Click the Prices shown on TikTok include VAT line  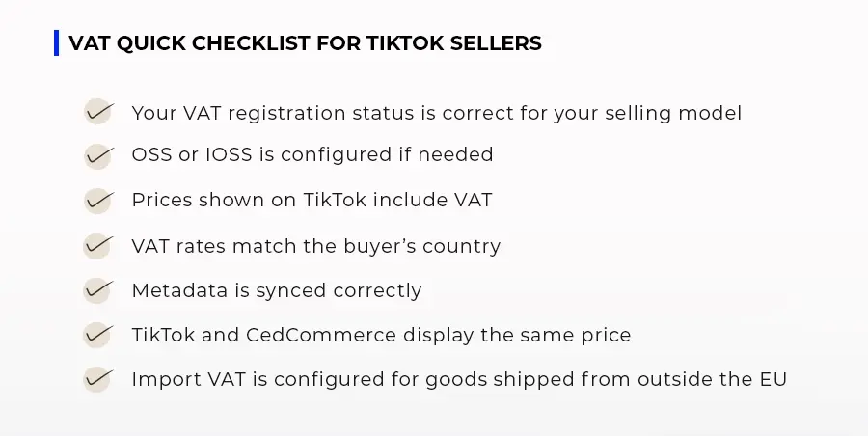click(312, 201)
